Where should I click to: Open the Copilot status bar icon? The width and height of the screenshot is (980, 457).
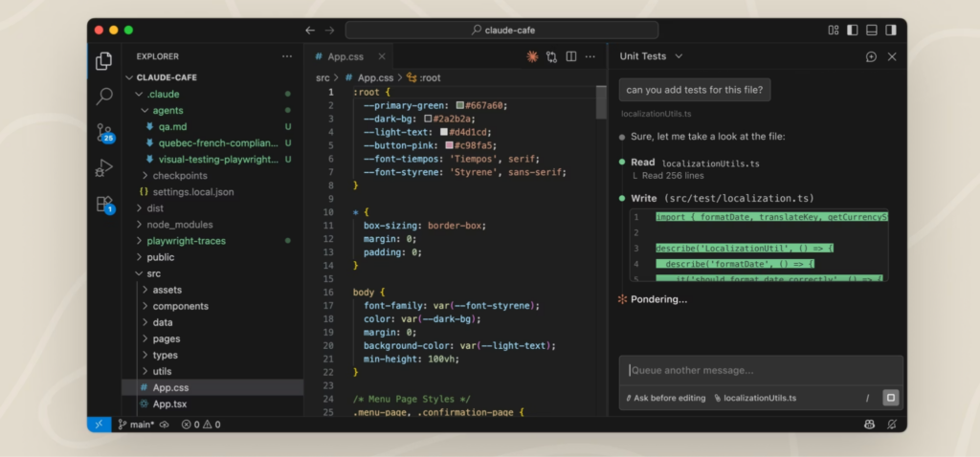click(869, 424)
